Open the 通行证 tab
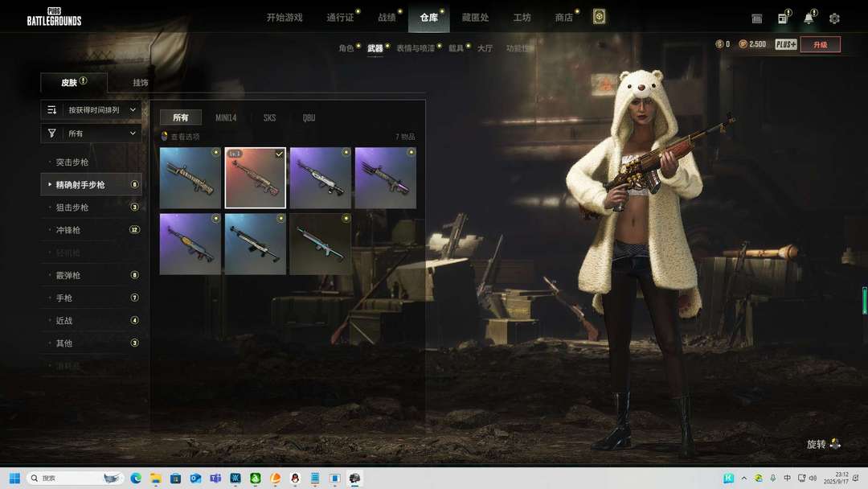Screen dimensions: 868x489 click(x=340, y=18)
